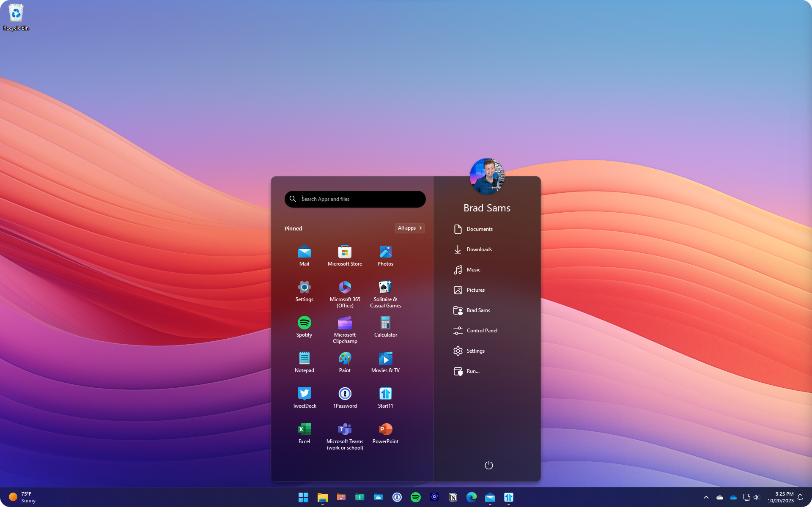Open Downloads folder shortcut
Viewport: 812px width, 507px height.
tap(479, 249)
